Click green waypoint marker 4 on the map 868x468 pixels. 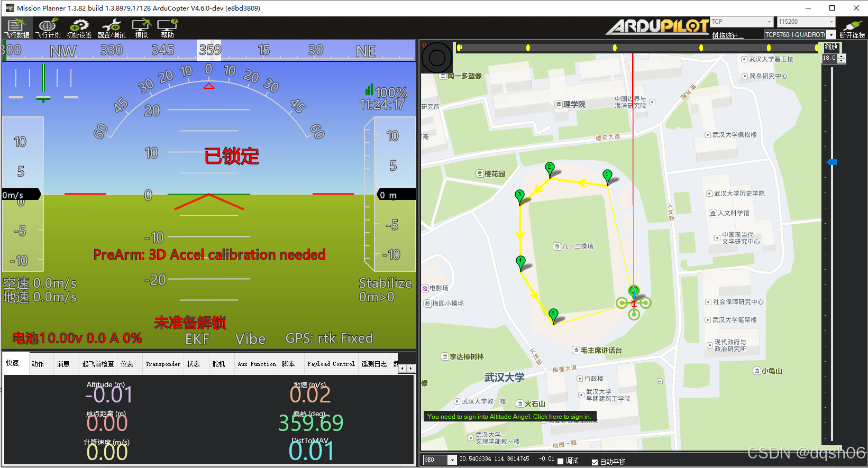click(520, 263)
